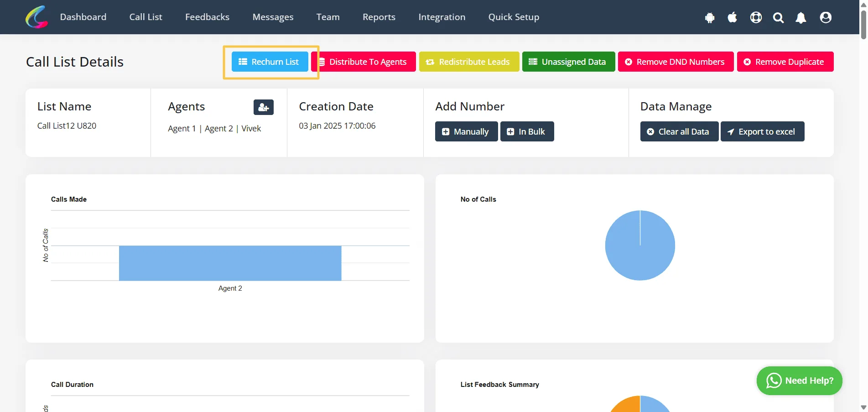868x412 pixels.
Task: Open the Android app icon link
Action: tap(710, 18)
